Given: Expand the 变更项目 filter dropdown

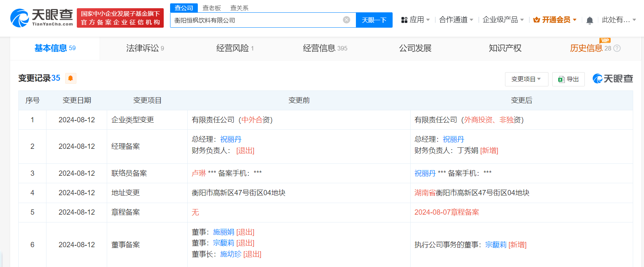Looking at the screenshot, I should pyautogui.click(x=526, y=79).
